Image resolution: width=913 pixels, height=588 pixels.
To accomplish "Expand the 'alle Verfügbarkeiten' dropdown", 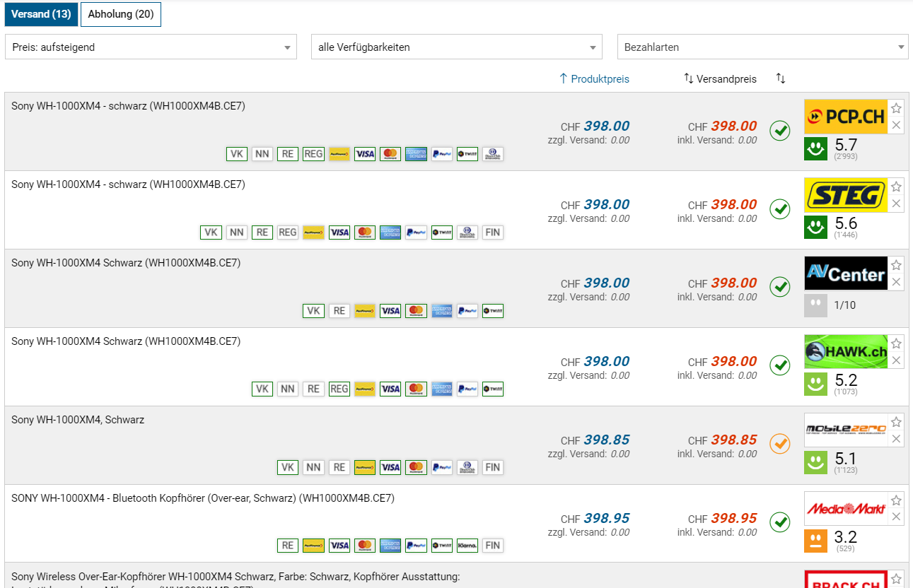I will pyautogui.click(x=456, y=47).
